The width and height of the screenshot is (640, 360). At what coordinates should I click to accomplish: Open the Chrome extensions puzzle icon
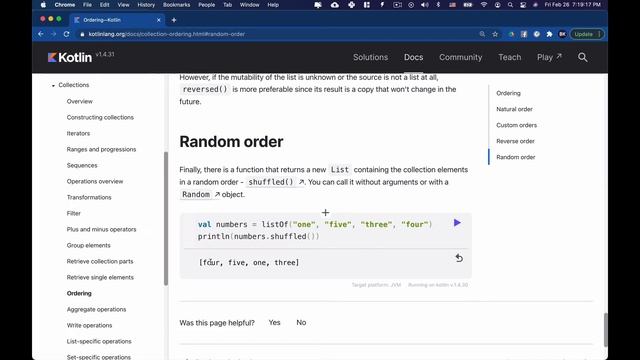click(x=549, y=34)
